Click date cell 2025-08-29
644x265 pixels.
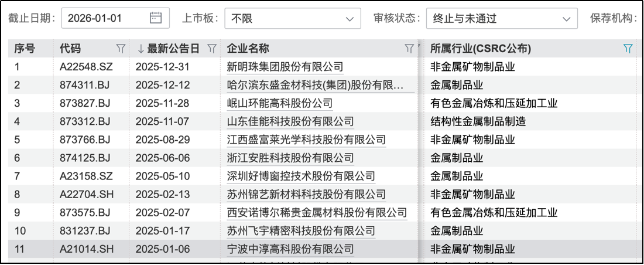[162, 140]
